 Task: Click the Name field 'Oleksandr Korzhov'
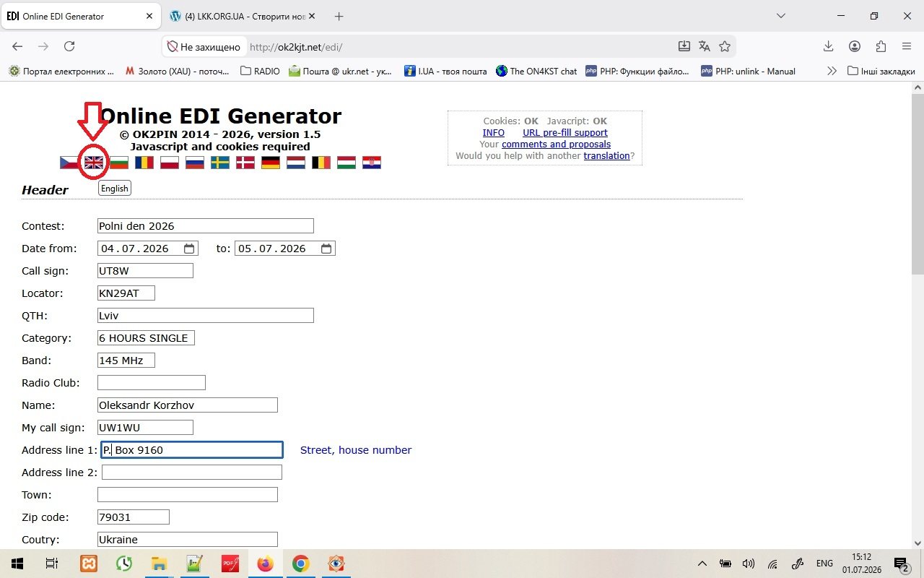pos(188,405)
